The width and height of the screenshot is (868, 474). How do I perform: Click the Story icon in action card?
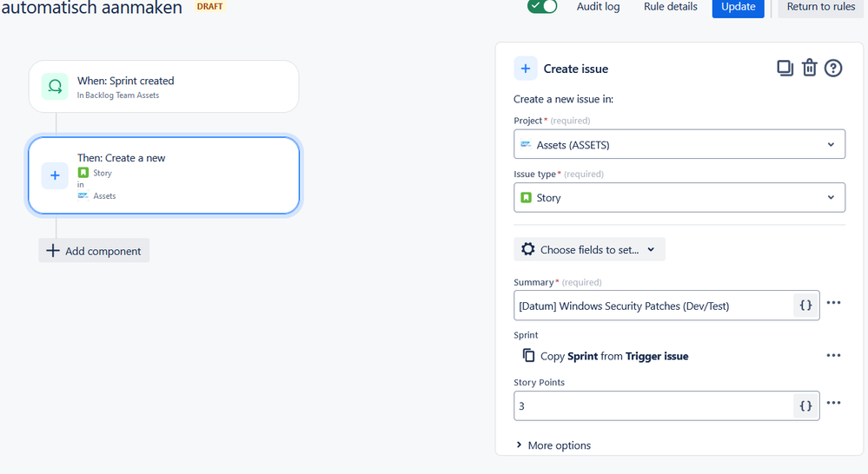[83, 173]
